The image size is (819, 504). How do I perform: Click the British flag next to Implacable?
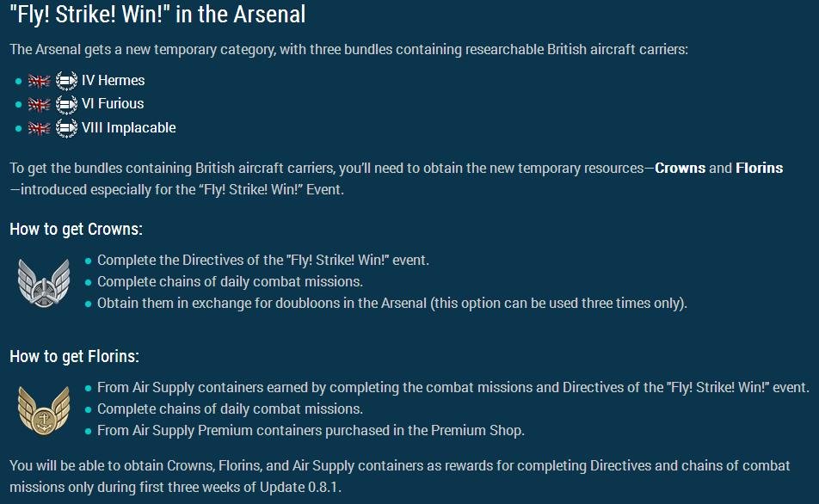point(39,128)
